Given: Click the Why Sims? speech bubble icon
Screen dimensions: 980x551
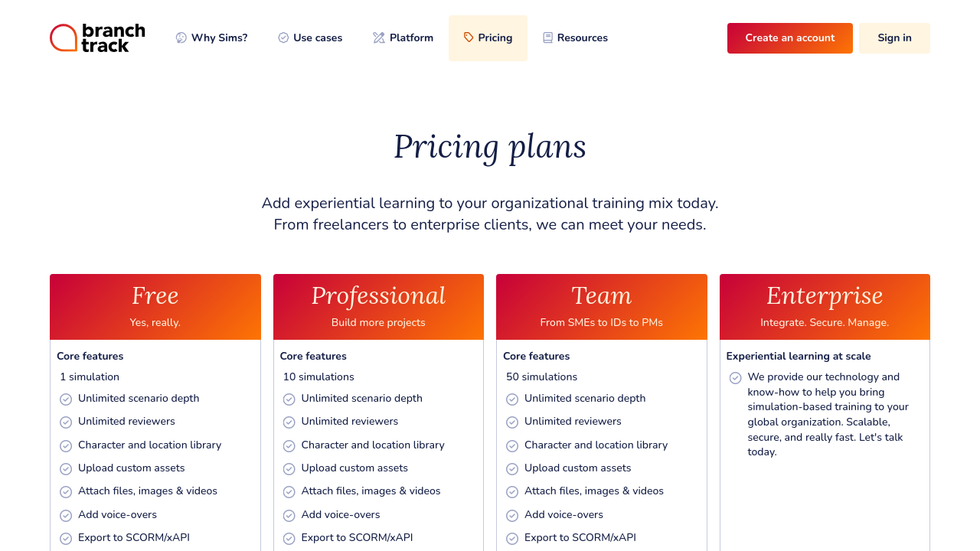Looking at the screenshot, I should [x=181, y=38].
